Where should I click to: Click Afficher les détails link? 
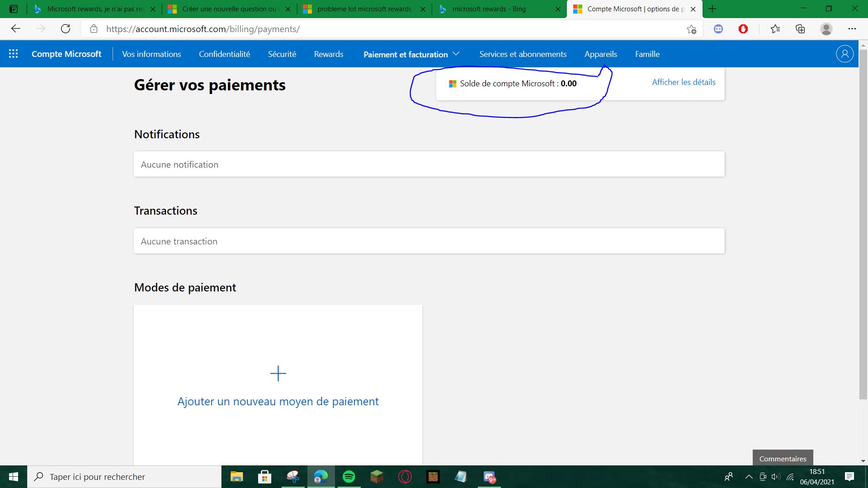[x=684, y=82]
